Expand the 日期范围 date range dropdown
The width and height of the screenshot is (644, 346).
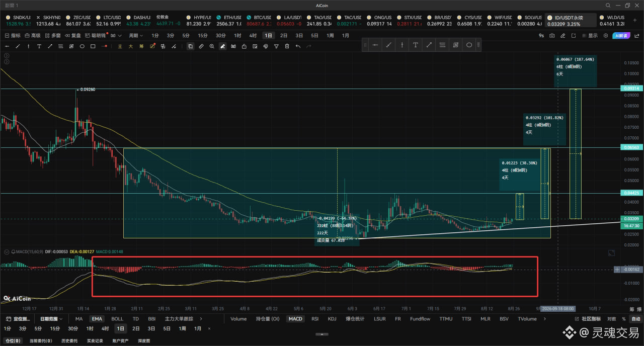point(51,319)
